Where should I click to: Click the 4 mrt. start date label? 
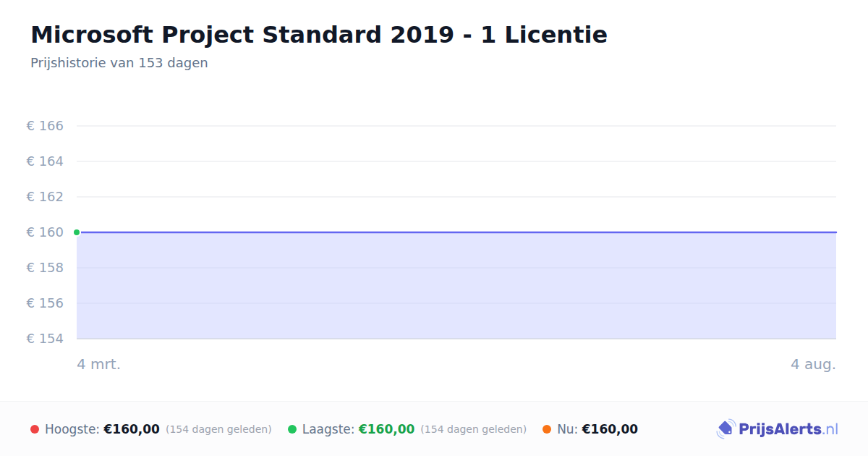[x=99, y=365]
